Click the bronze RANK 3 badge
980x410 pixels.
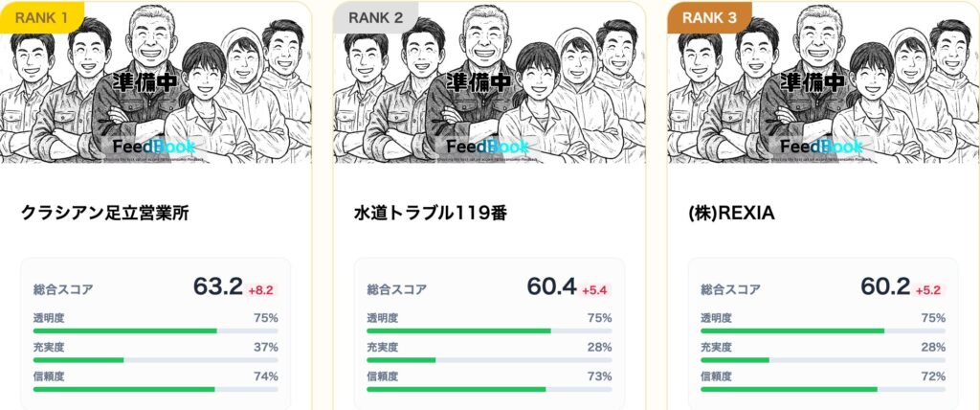pyautogui.click(x=709, y=16)
